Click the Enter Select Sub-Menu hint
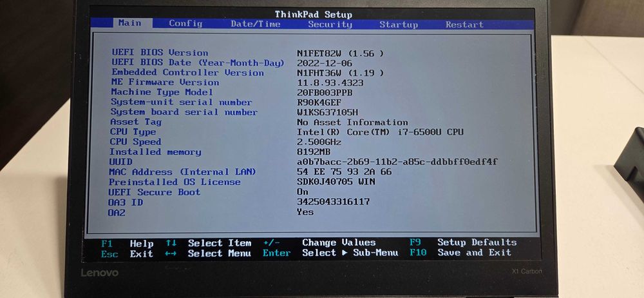Image resolution: width=644 pixels, height=298 pixels. [x=330, y=253]
